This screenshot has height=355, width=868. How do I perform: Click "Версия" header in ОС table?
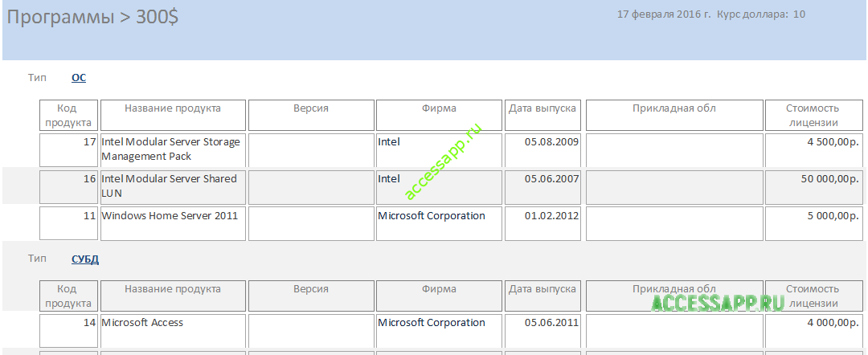click(x=311, y=116)
